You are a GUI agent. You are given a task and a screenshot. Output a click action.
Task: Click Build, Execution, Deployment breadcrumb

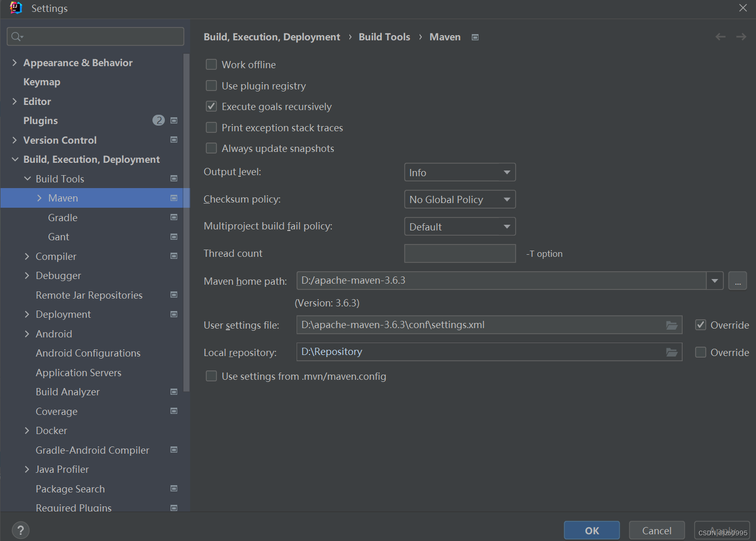click(272, 37)
